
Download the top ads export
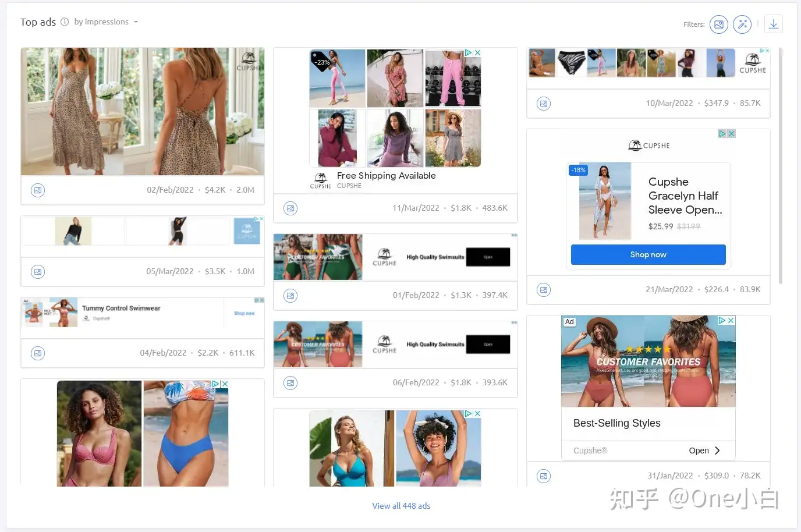774,24
